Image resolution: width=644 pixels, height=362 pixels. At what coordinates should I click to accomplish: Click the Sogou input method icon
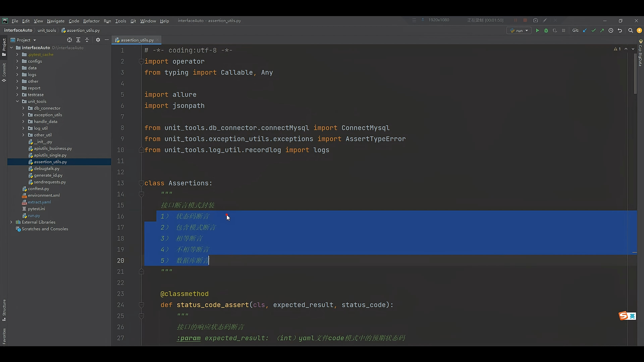[x=624, y=316]
